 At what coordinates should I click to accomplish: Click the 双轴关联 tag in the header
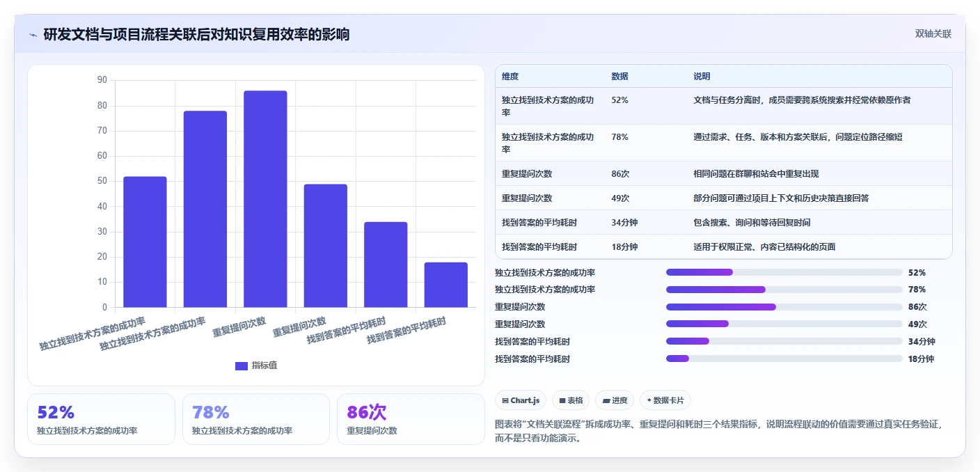tap(933, 33)
